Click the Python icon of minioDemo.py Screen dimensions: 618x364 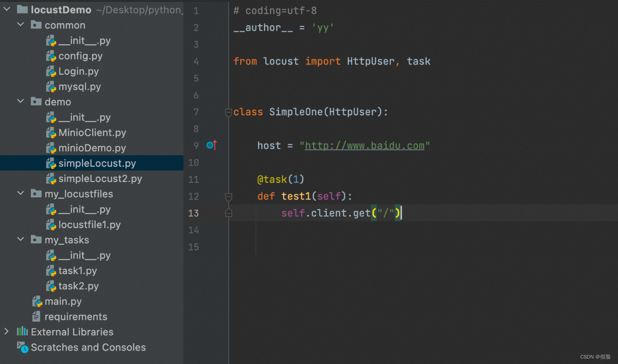pos(51,148)
